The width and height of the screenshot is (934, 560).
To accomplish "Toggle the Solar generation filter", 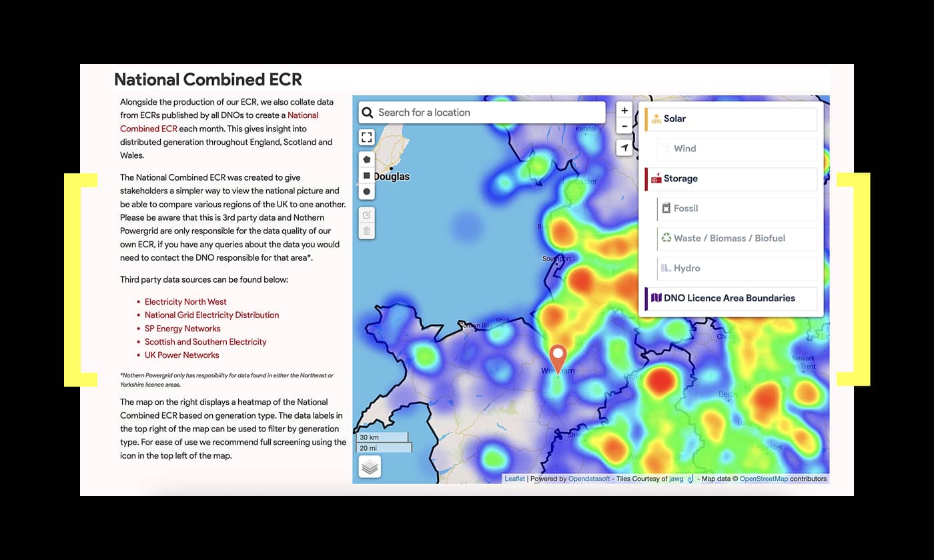I will [731, 119].
